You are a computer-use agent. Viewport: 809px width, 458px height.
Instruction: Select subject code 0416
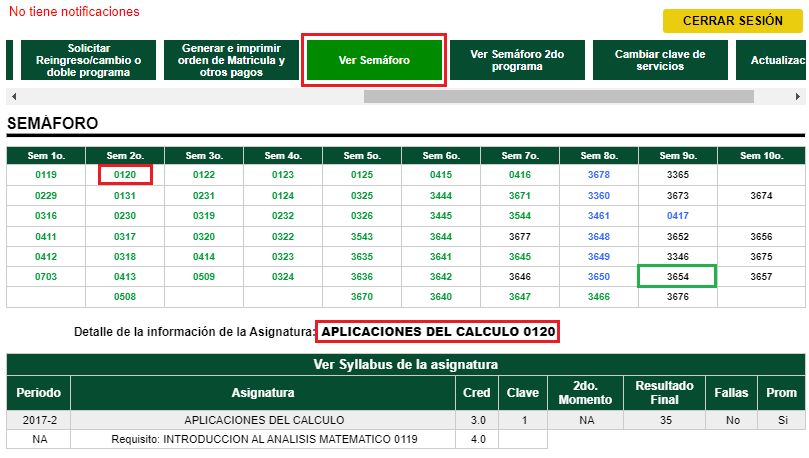(x=520, y=175)
